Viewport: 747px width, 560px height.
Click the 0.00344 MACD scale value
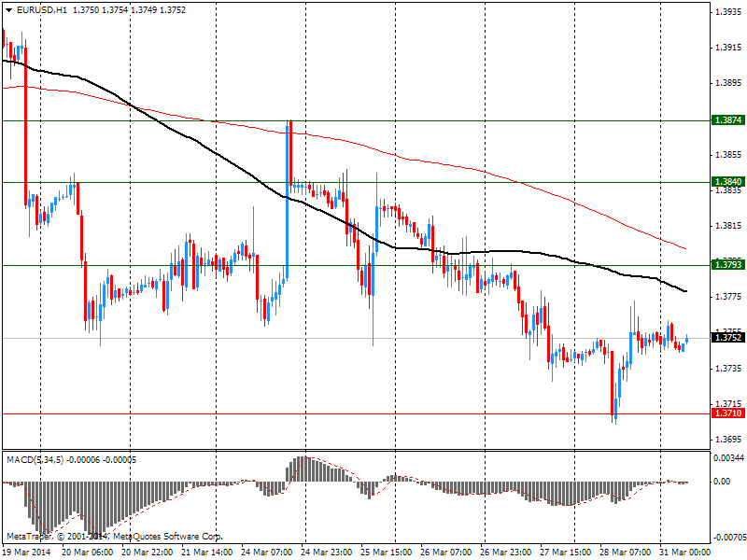click(728, 458)
